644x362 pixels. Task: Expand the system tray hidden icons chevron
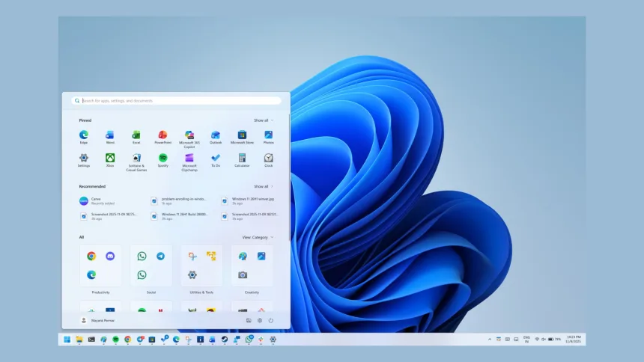tap(490, 340)
